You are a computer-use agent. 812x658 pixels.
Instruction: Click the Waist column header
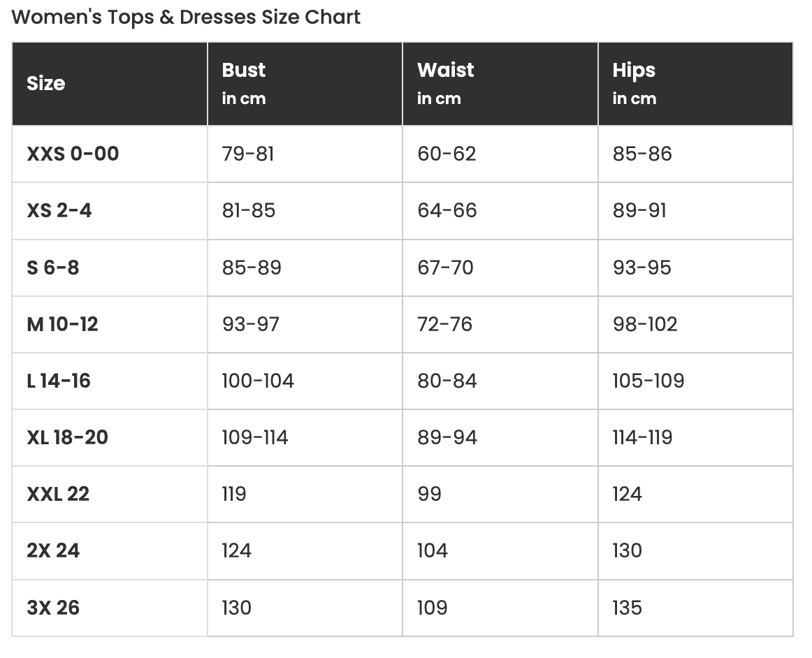tap(445, 71)
